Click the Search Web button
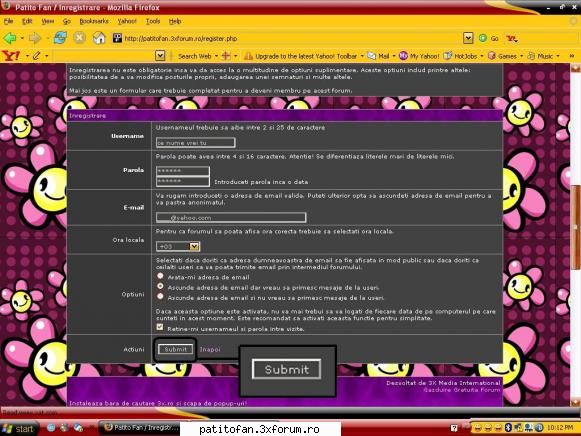 (x=195, y=56)
